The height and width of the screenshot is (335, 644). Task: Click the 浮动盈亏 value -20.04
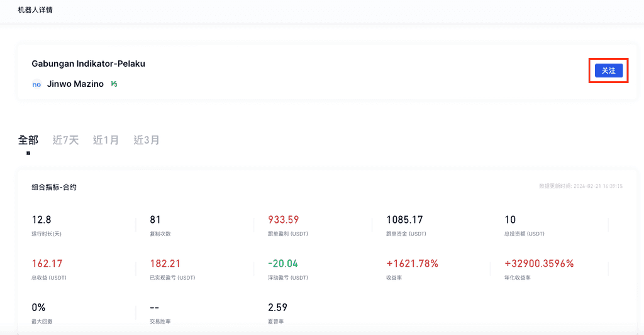click(x=283, y=263)
